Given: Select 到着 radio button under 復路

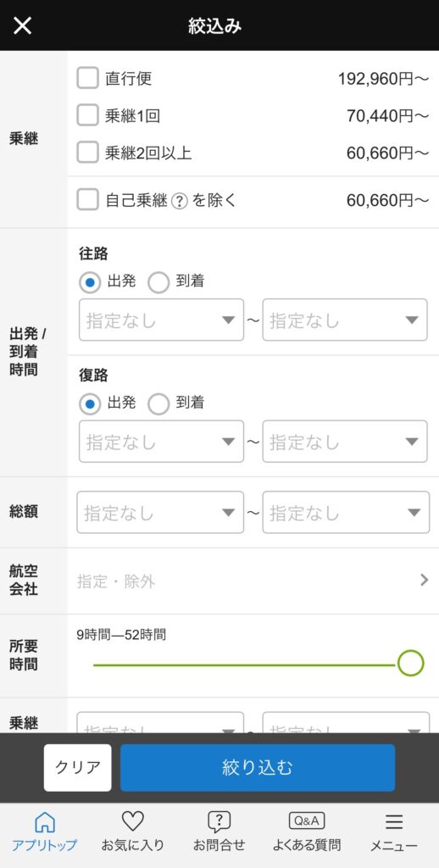Looking at the screenshot, I should pyautogui.click(x=158, y=404).
